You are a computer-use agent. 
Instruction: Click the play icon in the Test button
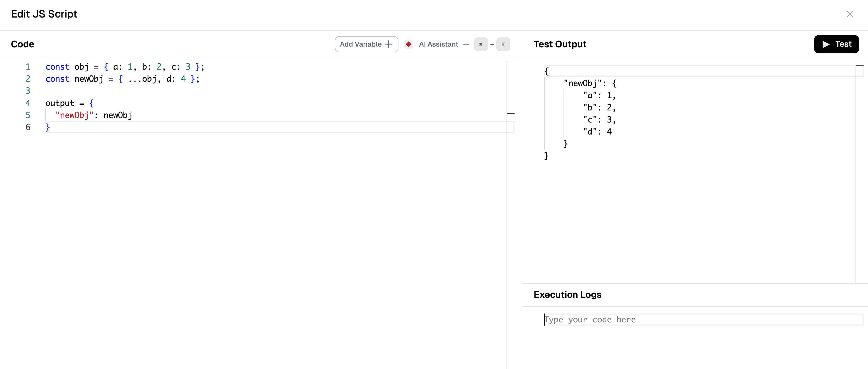pos(826,44)
